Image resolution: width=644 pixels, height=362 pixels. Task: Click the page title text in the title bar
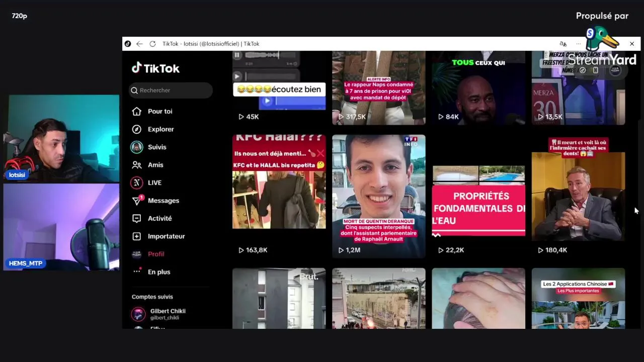211,44
